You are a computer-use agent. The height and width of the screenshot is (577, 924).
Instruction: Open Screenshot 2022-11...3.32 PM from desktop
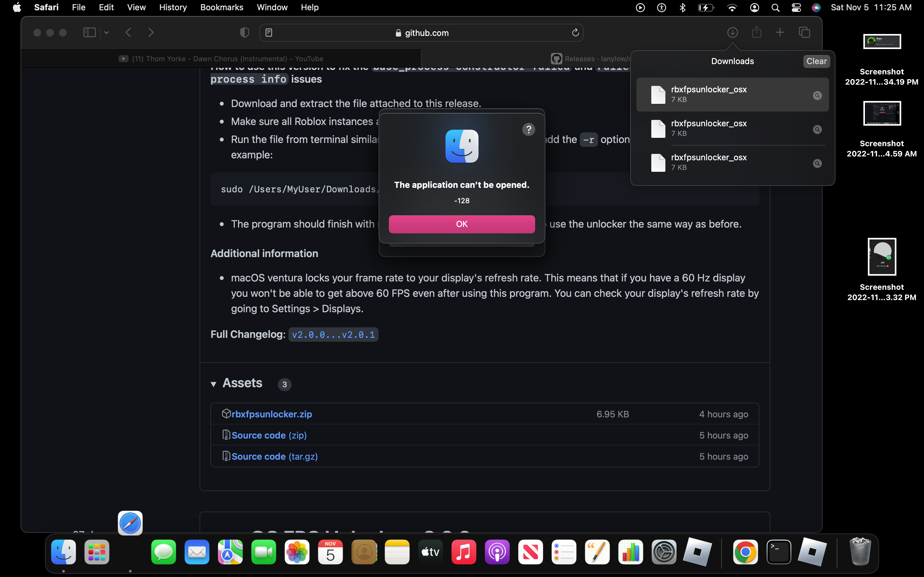tap(882, 256)
